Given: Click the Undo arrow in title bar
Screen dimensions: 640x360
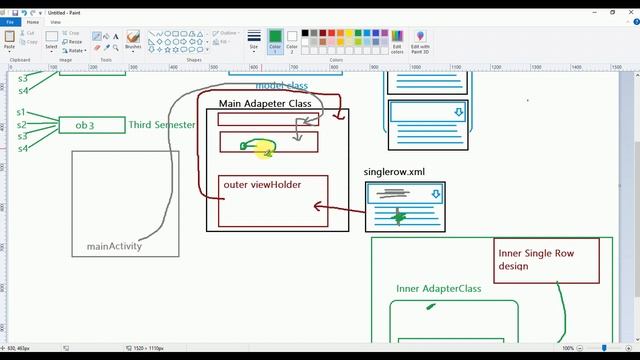Looking at the screenshot, I should coord(24,13).
